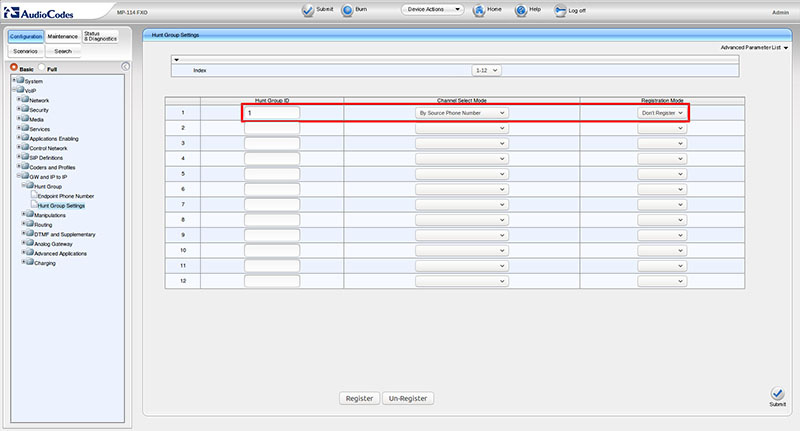
Task: Select the Full view radio button
Action: [x=41, y=67]
